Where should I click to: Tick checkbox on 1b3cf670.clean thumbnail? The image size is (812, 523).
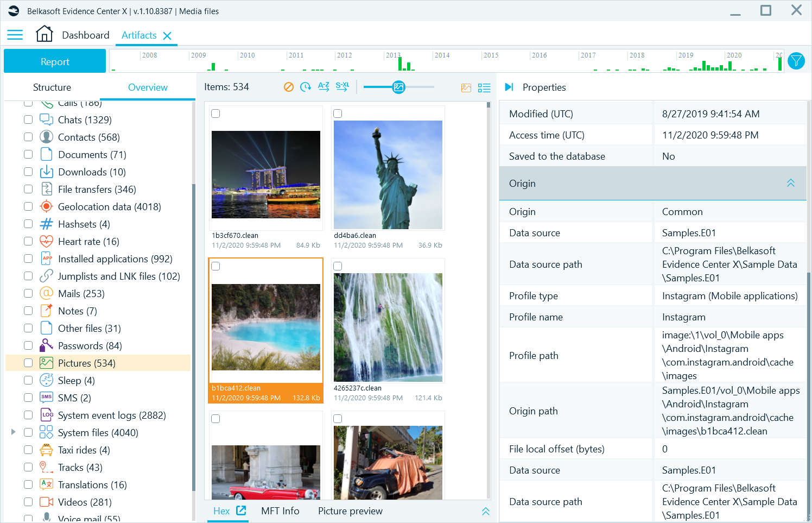coord(215,114)
